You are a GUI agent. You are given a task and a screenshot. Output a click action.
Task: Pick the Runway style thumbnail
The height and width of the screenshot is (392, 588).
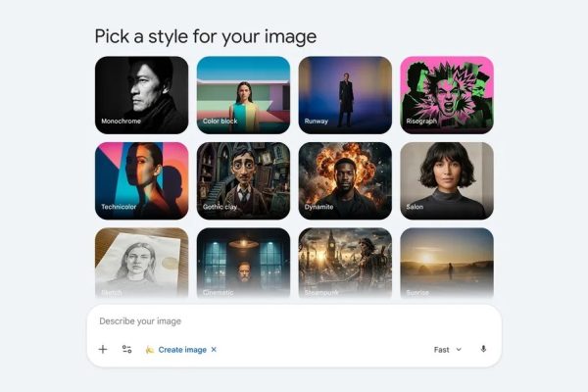coord(345,94)
